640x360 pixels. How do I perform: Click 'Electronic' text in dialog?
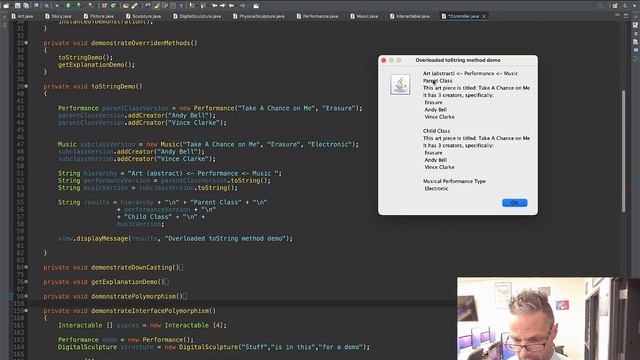(x=436, y=189)
